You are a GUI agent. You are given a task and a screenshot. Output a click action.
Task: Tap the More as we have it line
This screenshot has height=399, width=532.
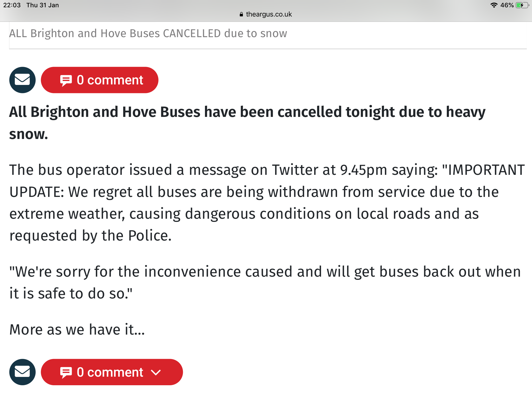click(x=77, y=330)
